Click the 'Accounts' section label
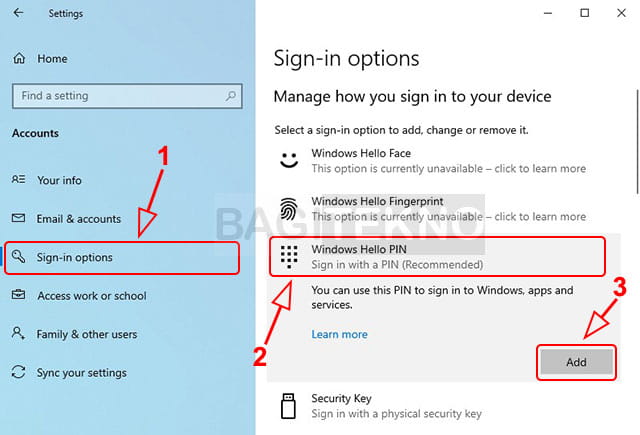Image resolution: width=640 pixels, height=435 pixels. (x=35, y=133)
